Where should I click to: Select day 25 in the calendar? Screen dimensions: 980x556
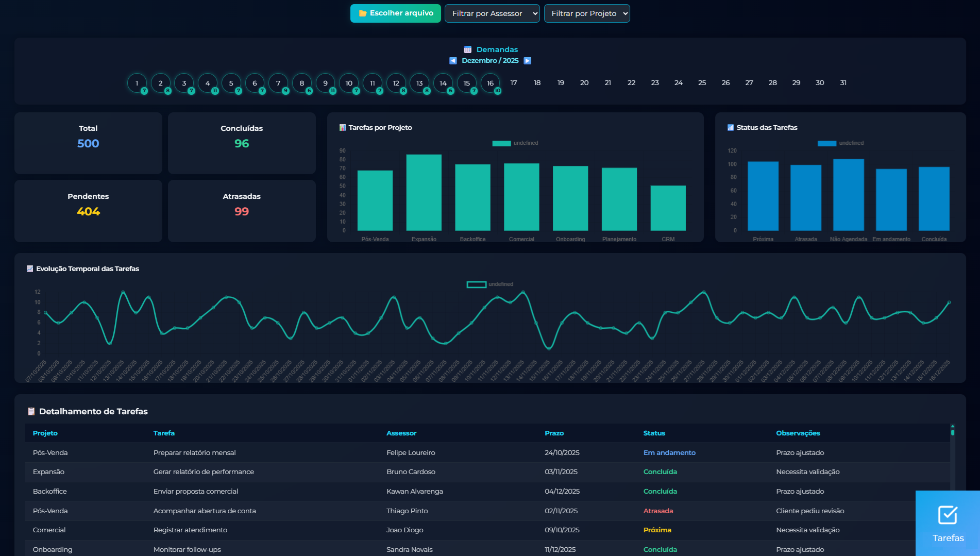[x=702, y=83]
